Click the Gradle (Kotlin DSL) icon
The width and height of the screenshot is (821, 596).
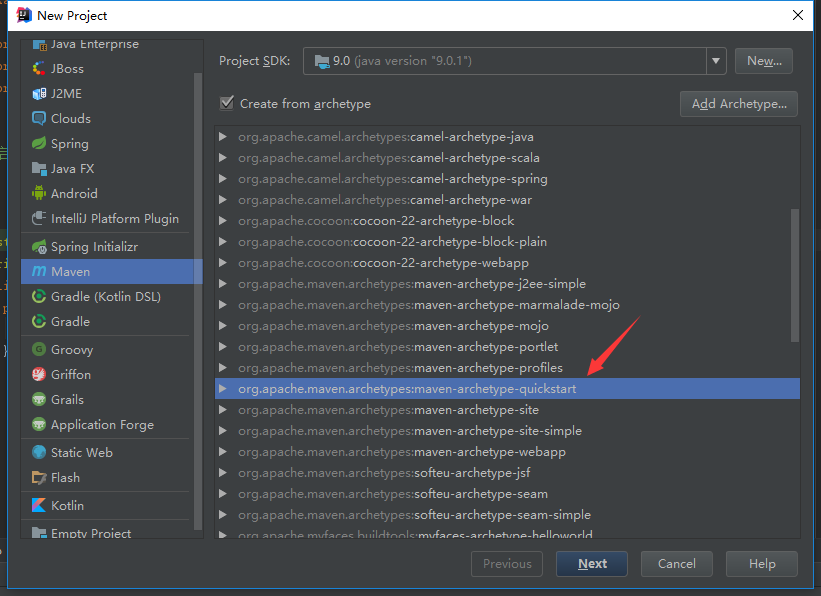[39, 296]
